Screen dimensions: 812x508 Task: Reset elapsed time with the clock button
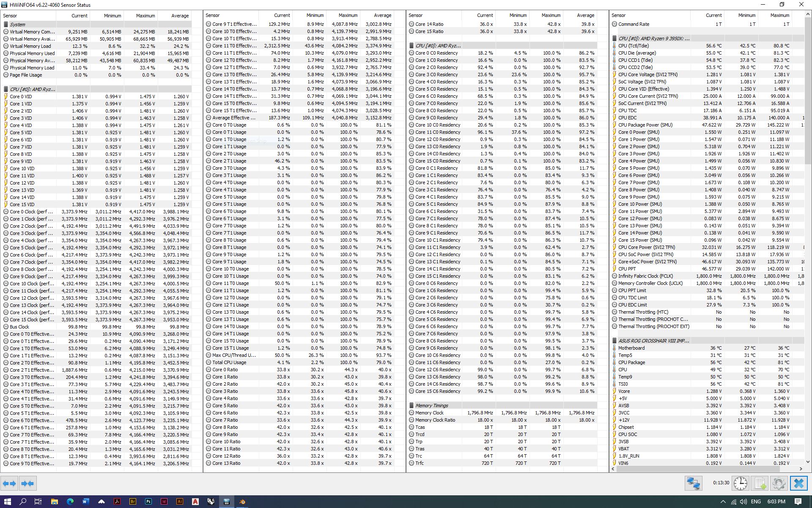tap(740, 483)
